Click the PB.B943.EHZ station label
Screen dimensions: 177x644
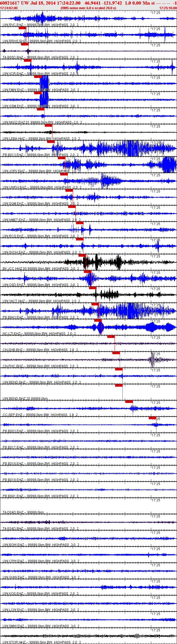pos(41,317)
